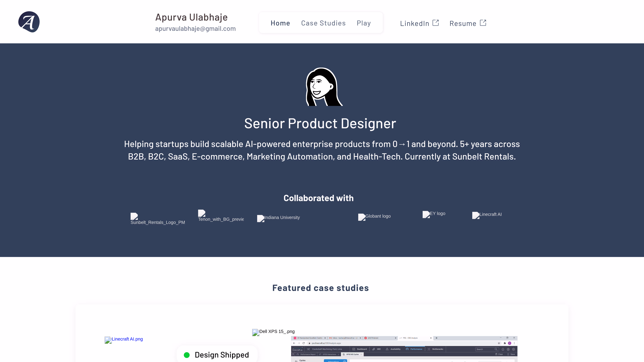The width and height of the screenshot is (644, 362).
Task: Click the round "A" site logo
Action: pyautogui.click(x=29, y=22)
